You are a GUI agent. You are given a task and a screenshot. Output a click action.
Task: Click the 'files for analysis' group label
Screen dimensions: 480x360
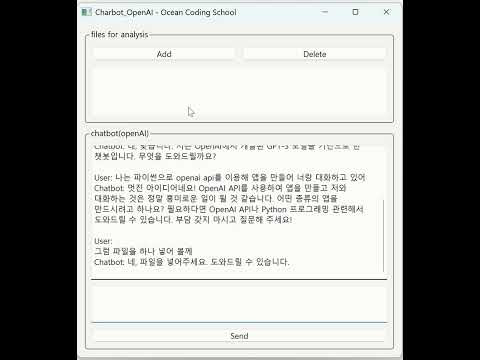119,34
